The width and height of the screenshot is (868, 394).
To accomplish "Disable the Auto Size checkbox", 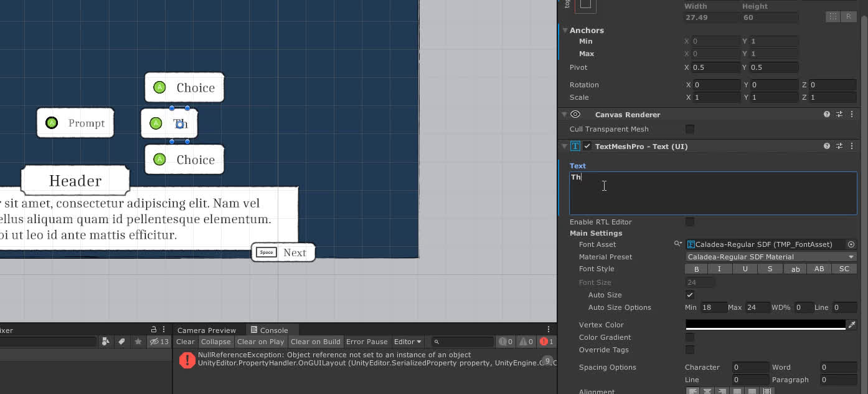I will click(690, 295).
